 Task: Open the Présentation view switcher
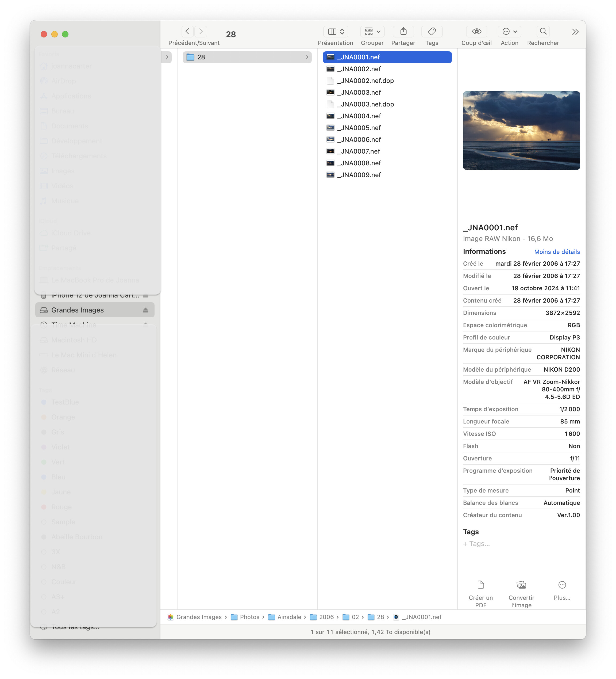336,31
